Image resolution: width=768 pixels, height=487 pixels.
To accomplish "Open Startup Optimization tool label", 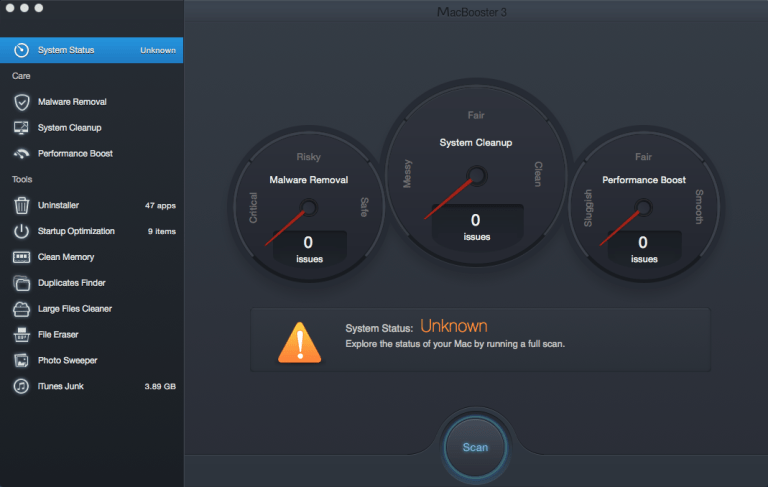I will point(76,231).
